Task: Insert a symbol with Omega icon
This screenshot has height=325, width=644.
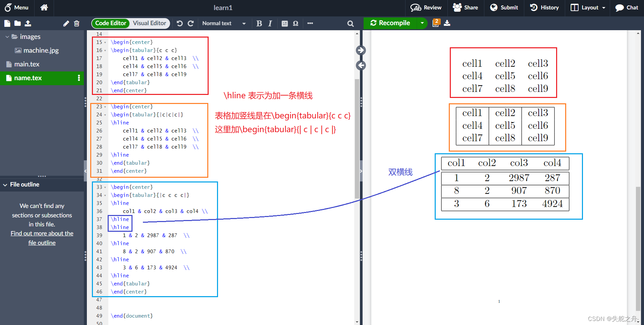Action: click(x=296, y=23)
